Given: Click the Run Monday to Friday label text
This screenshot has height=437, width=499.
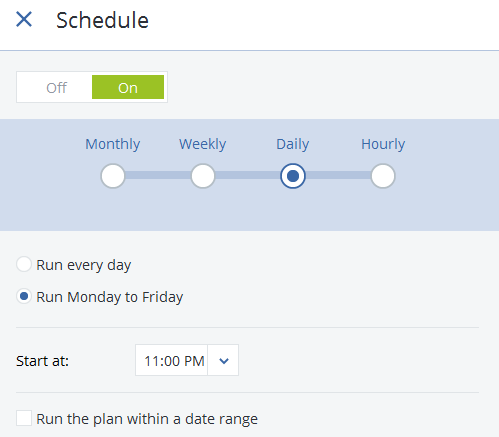Looking at the screenshot, I should (x=110, y=297).
